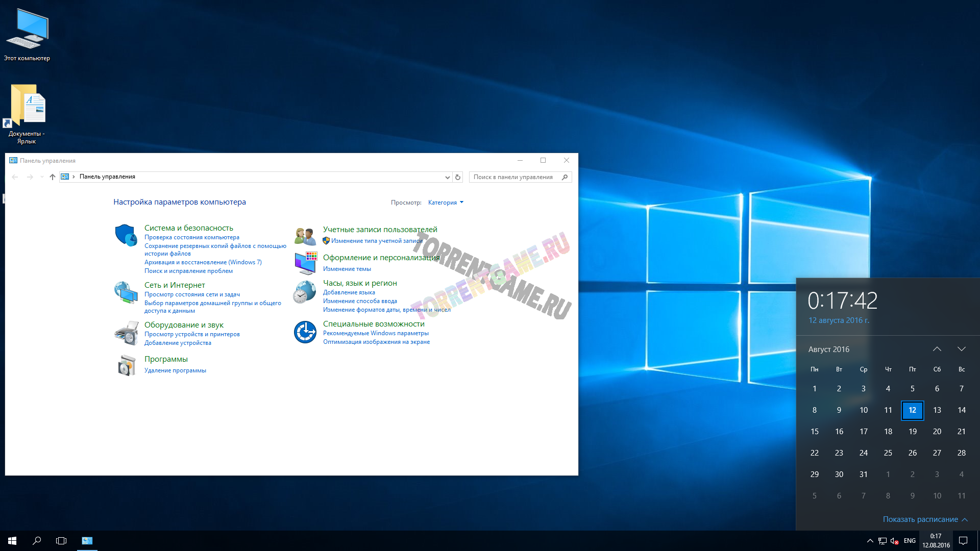The height and width of the screenshot is (551, 980).
Task: Click the Programs category disc icon
Action: 127,365
